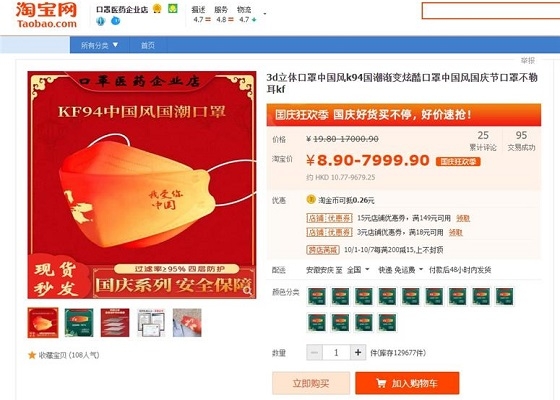
Task: Claim the 15元 store coupon 领取 link
Action: 463,218
